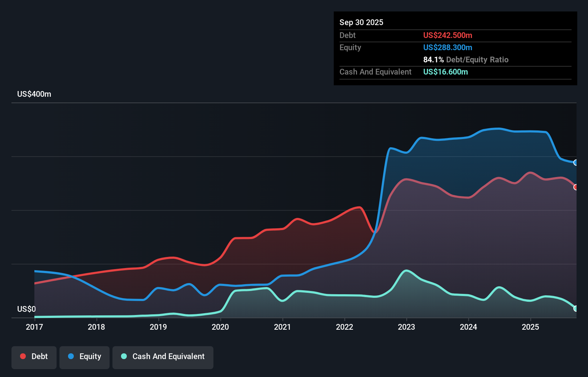Click the US$400m axis gridline label
This screenshot has height=377, width=588.
coord(34,94)
